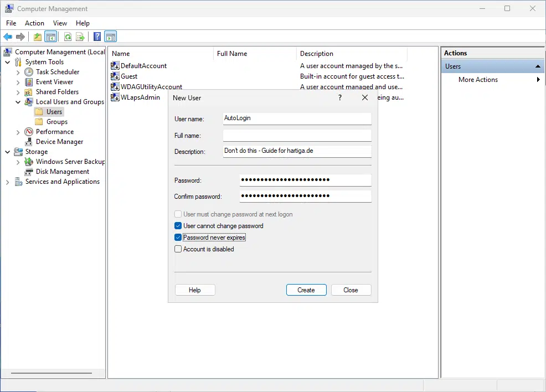546x392 pixels.
Task: Click the Back navigation arrow in the toolbar
Action: 8,37
